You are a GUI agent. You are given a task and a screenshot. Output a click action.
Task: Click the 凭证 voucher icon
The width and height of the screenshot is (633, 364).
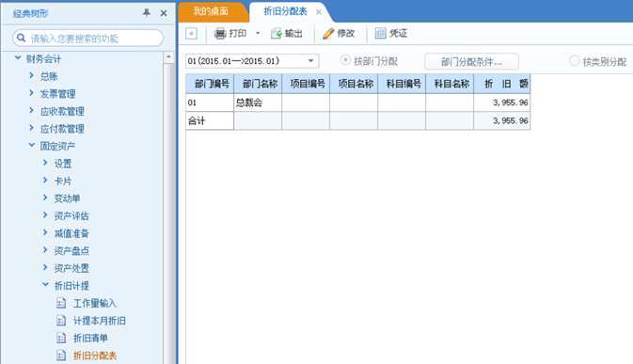point(380,34)
